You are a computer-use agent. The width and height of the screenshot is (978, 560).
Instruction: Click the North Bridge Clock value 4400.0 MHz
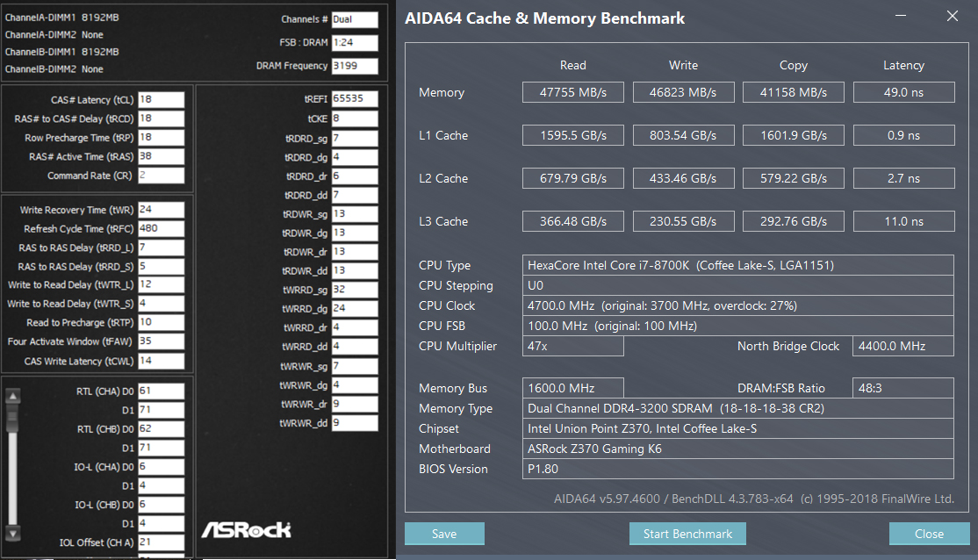pyautogui.click(x=903, y=346)
